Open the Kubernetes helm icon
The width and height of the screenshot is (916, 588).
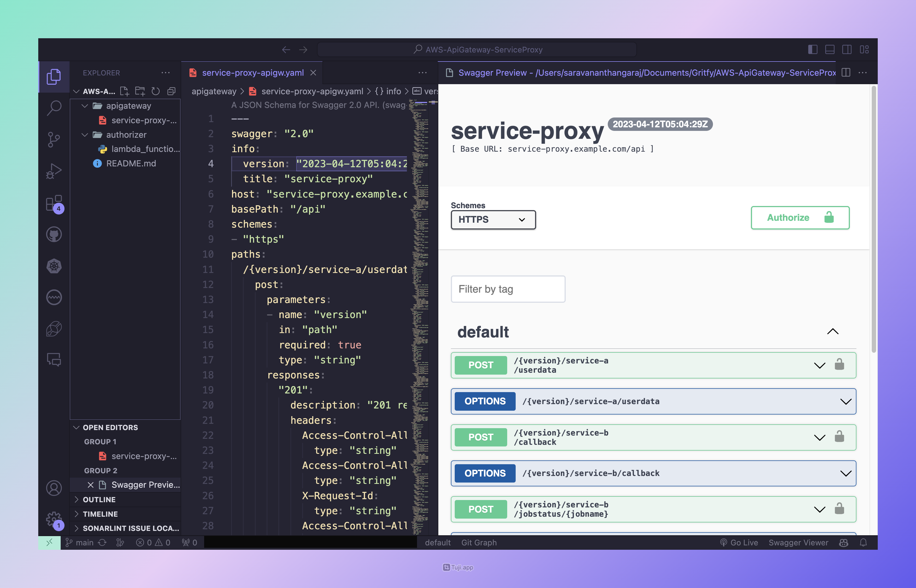[54, 266]
